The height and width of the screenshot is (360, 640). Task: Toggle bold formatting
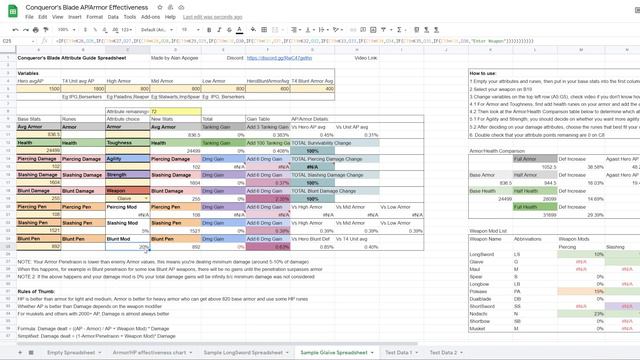pos(209,30)
